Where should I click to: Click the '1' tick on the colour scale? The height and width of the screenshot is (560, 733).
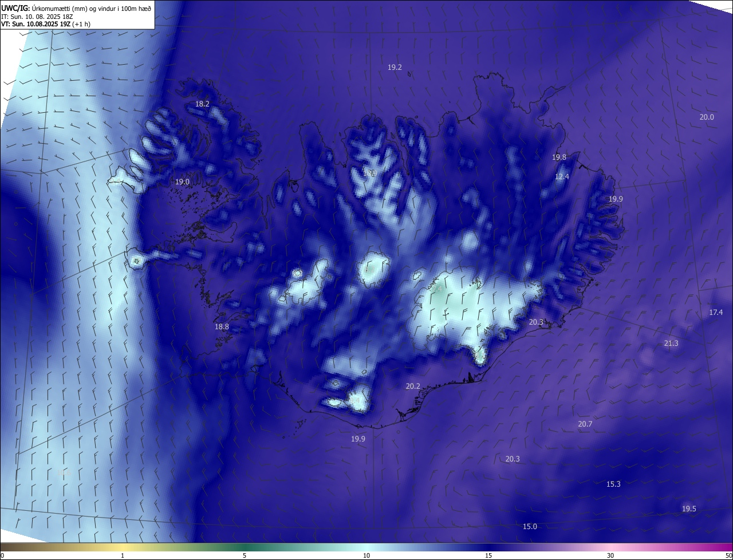(123, 555)
